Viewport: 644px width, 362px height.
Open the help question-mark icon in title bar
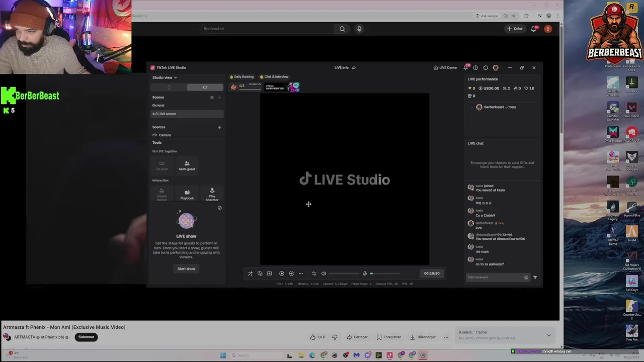coord(475,67)
